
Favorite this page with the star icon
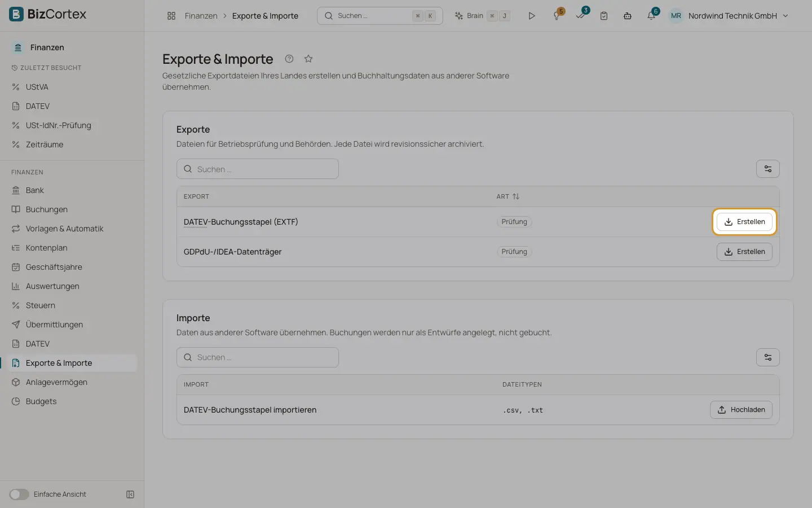pos(308,59)
